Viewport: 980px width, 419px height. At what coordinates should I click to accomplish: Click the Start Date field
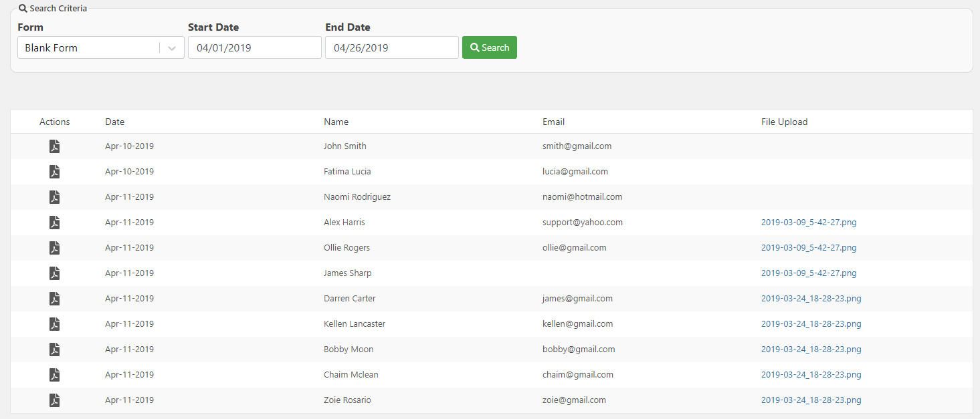tap(254, 48)
